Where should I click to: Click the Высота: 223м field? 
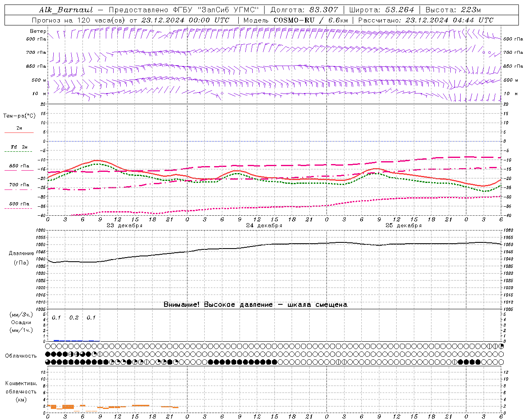coord(453,10)
